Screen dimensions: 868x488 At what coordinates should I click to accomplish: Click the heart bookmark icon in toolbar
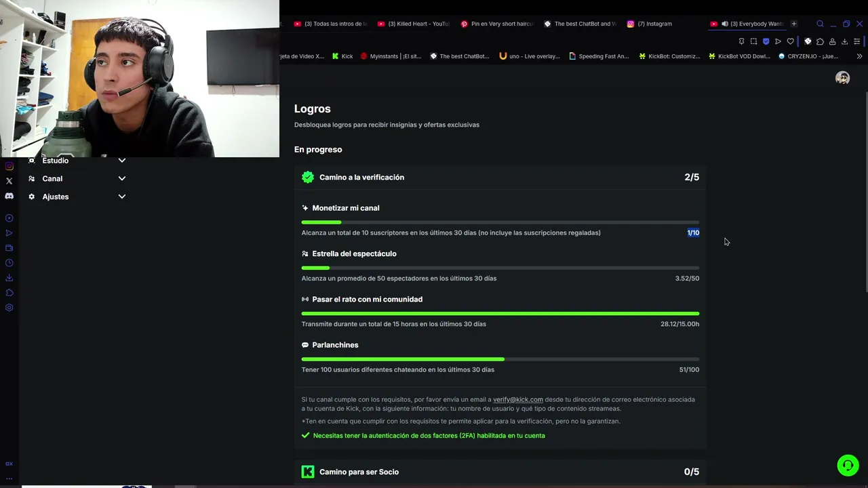pos(790,41)
